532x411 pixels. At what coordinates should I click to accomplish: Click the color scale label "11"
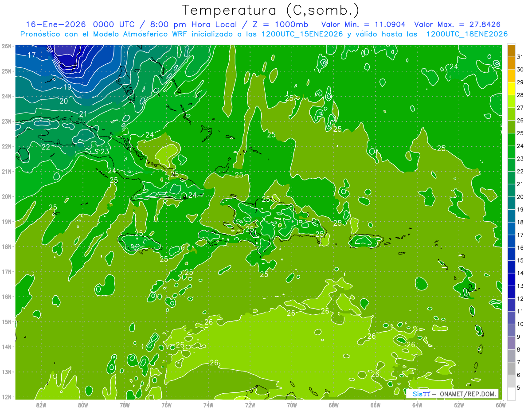(x=520, y=312)
